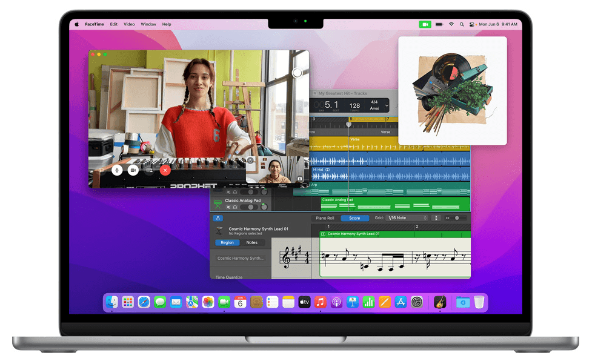Viewport: 595px width, 364px height.
Task: Expand the GarageBand LCD display mode chevron
Action: [387, 105]
